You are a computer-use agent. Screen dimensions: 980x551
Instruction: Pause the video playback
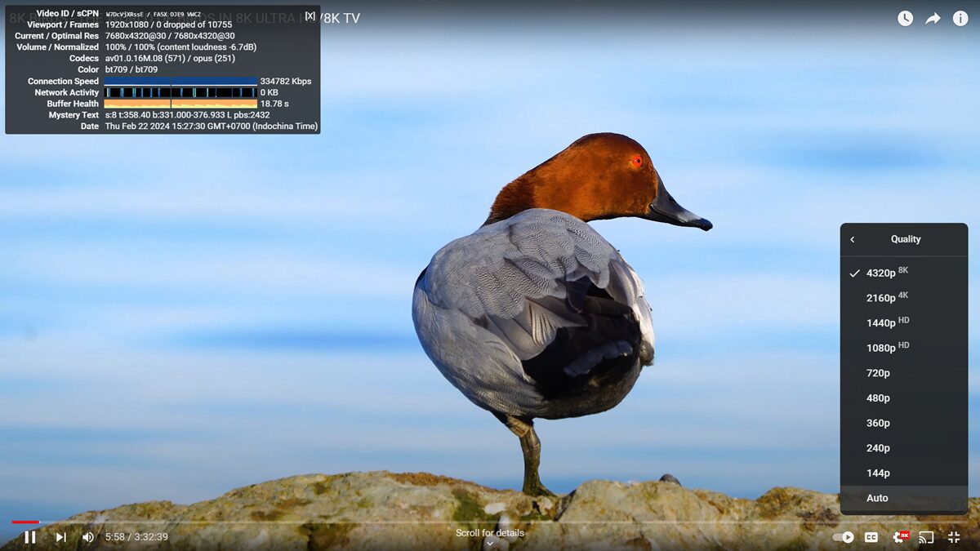[x=30, y=537]
